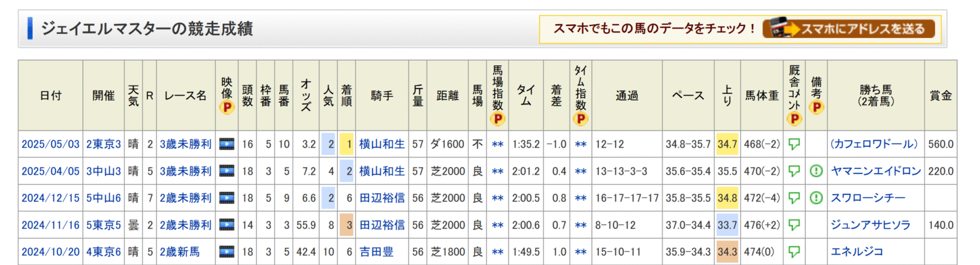Click premium P icon under タイム指数 header
Viewport: 980px width, 265px height.
[x=580, y=119]
